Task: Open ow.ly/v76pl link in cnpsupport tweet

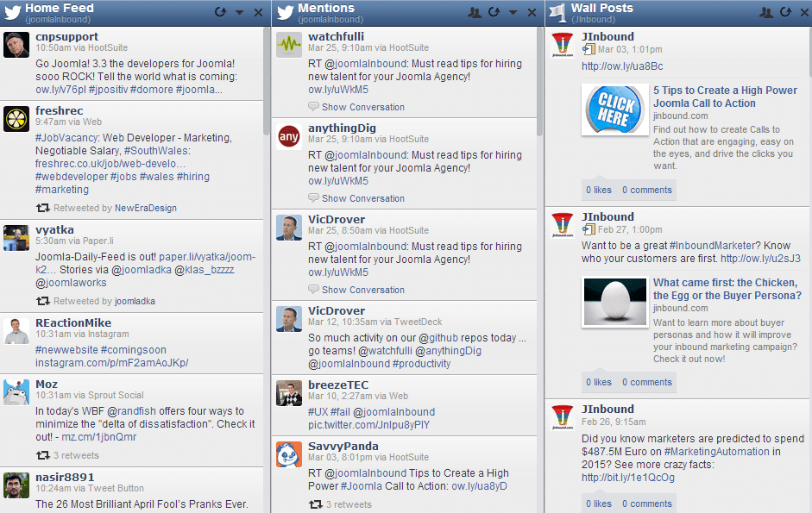Action: pos(60,90)
